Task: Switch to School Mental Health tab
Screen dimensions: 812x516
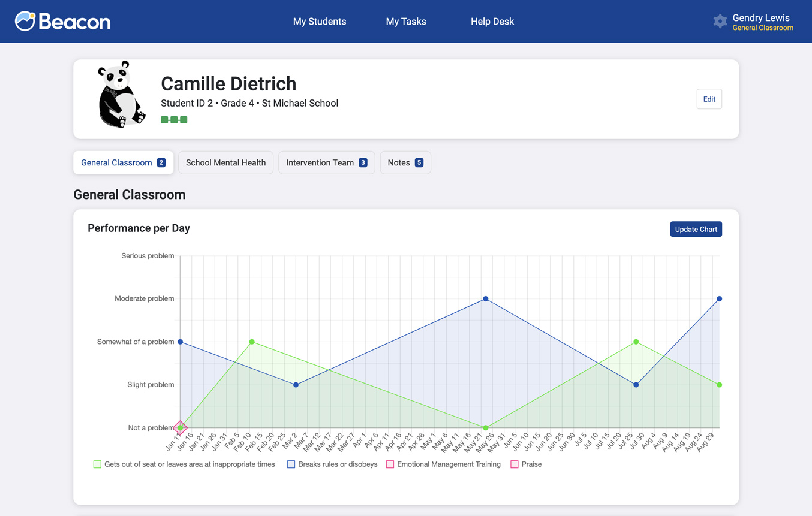Action: [226, 162]
